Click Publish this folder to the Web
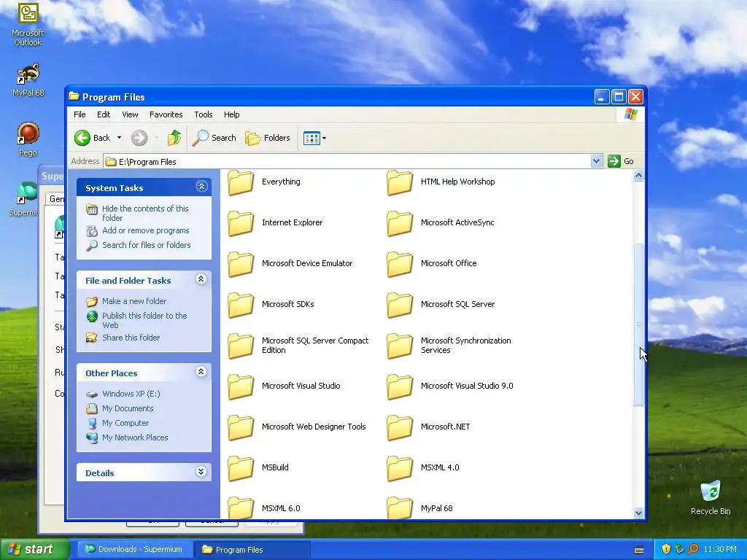 click(144, 320)
